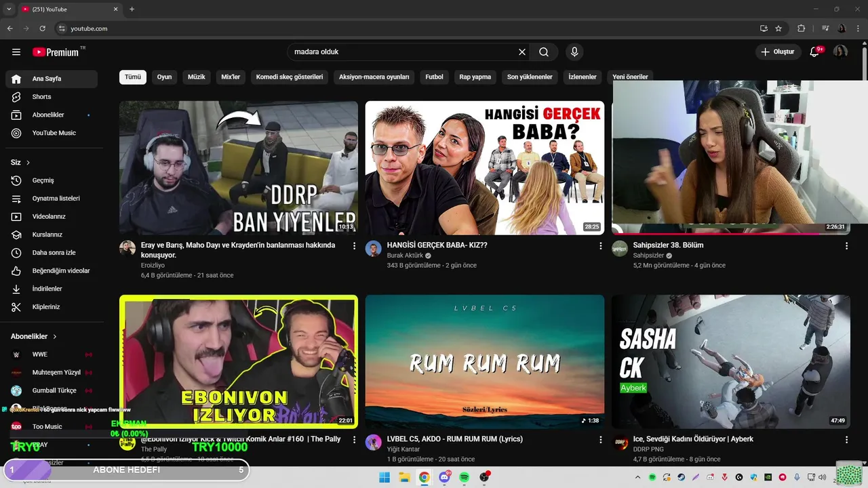Screen dimensions: 868x488
Task: Open Klipleriniz in the sidebar
Action: [x=52, y=307]
